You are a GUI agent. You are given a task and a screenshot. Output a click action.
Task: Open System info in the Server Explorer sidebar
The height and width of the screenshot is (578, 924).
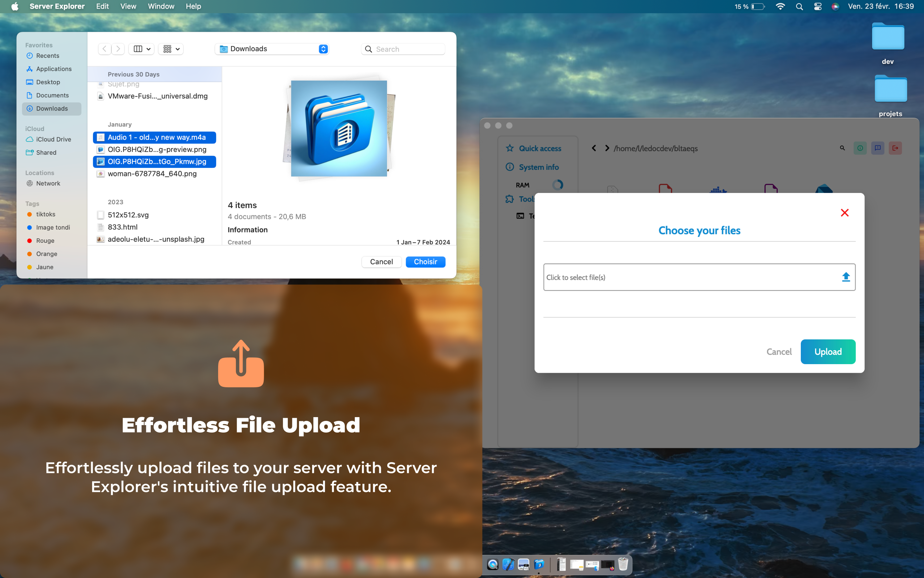(538, 167)
